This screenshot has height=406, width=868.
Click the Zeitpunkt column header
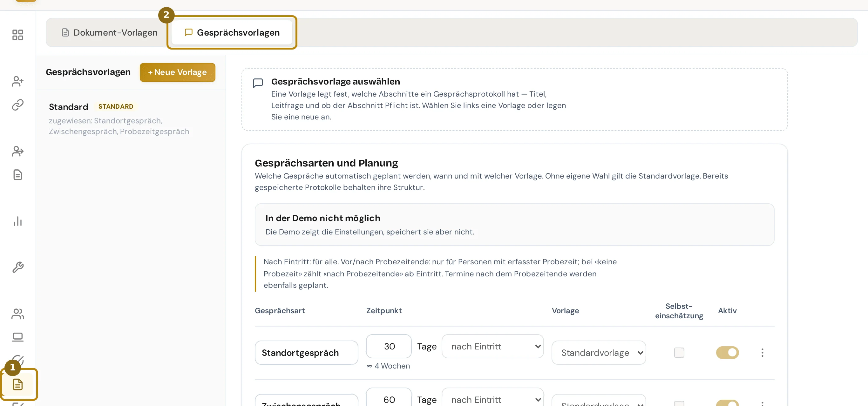(384, 311)
